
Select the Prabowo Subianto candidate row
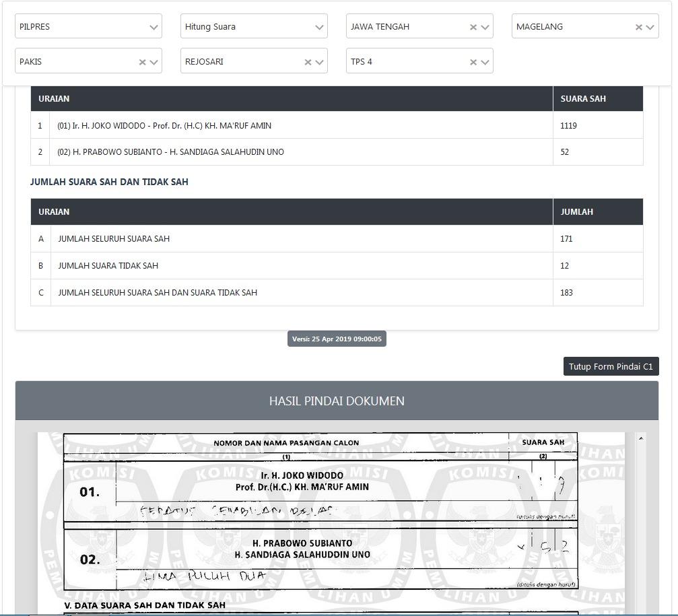coord(337,151)
